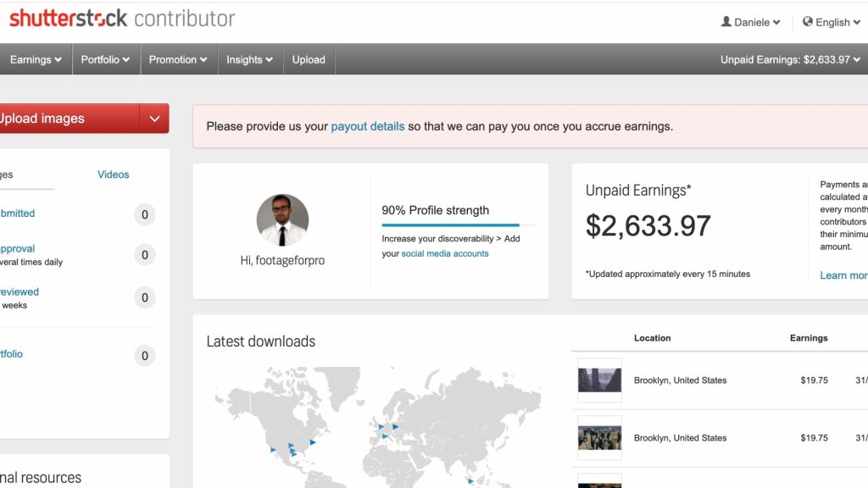Expand the Portfolio menu

pyautogui.click(x=105, y=59)
